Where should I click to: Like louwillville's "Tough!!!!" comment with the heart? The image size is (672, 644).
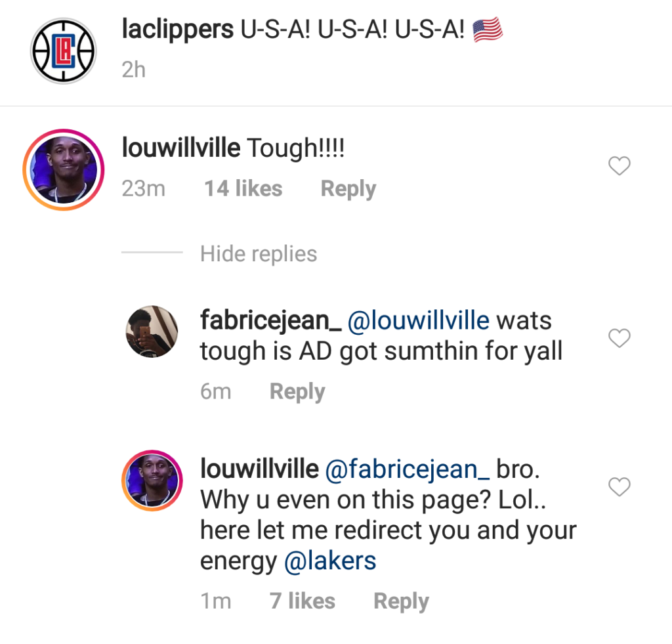619,166
